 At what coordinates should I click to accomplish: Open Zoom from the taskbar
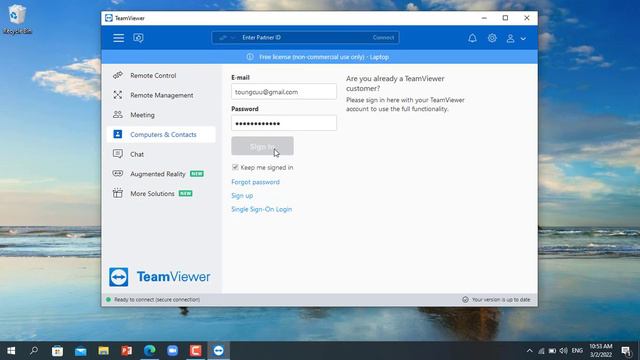tap(173, 351)
